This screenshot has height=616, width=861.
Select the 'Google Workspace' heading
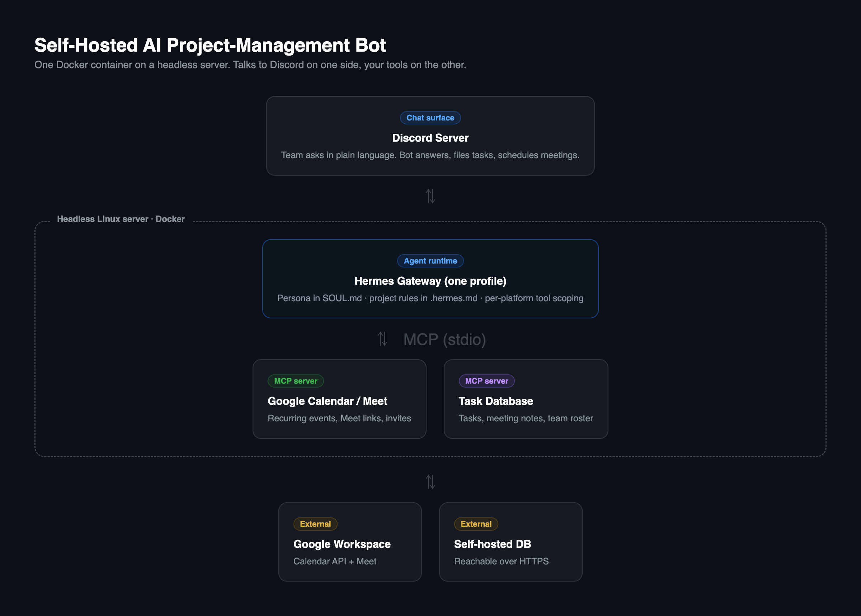click(342, 544)
